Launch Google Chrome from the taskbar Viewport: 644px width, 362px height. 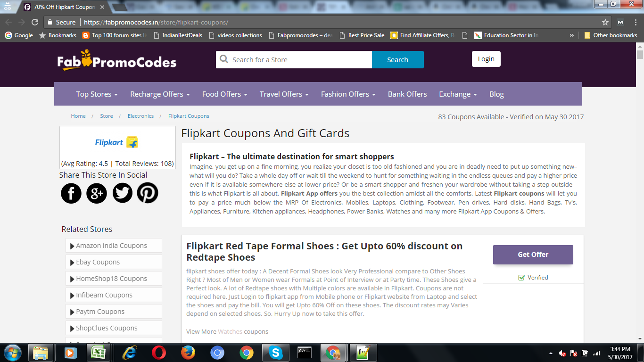click(x=246, y=352)
